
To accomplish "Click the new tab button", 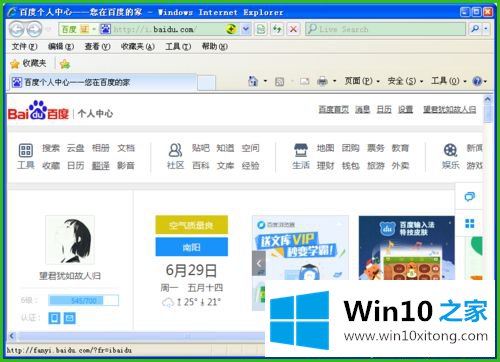I will (206, 83).
